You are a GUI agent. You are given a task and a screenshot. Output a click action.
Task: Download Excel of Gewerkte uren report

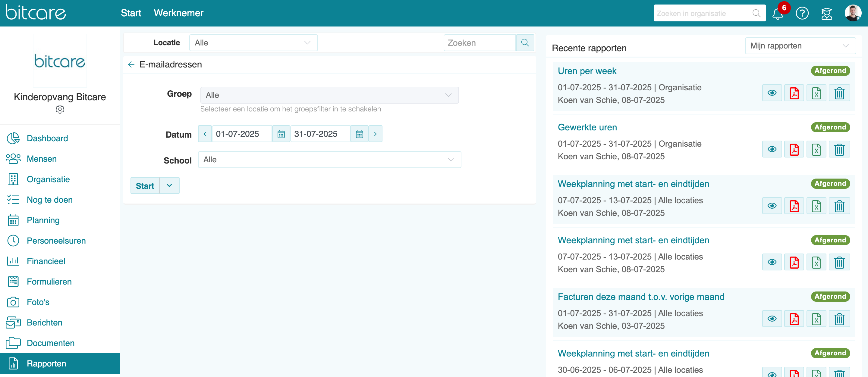816,149
